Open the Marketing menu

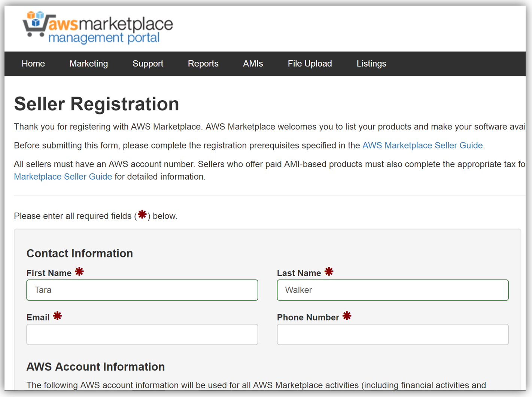89,64
